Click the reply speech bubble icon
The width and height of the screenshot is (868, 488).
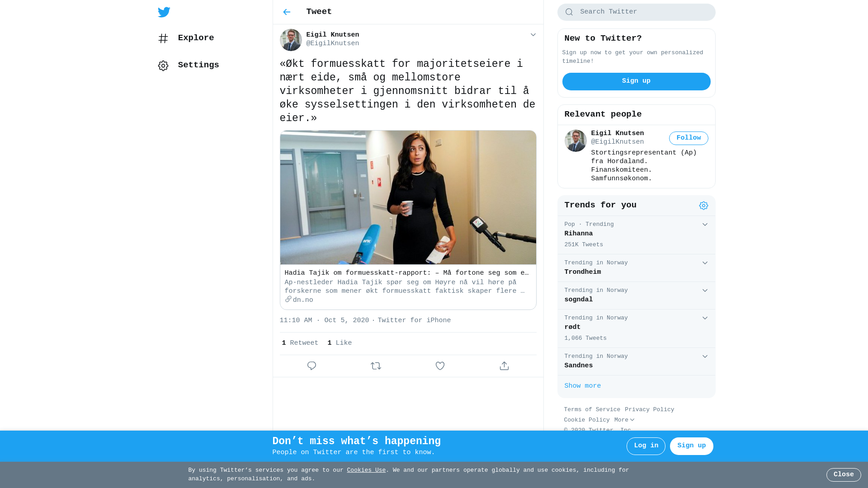point(311,366)
